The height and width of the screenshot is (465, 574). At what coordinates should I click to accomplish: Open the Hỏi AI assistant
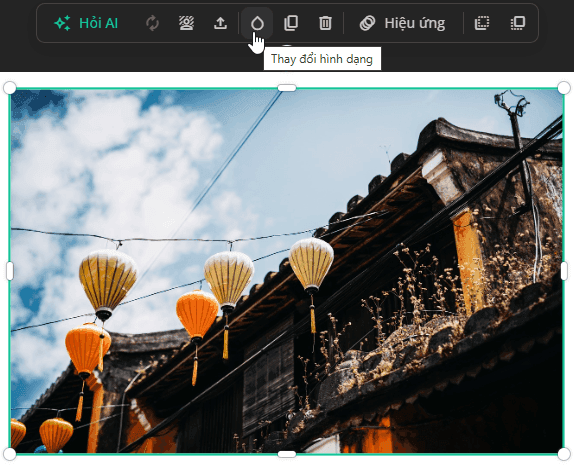(86, 23)
